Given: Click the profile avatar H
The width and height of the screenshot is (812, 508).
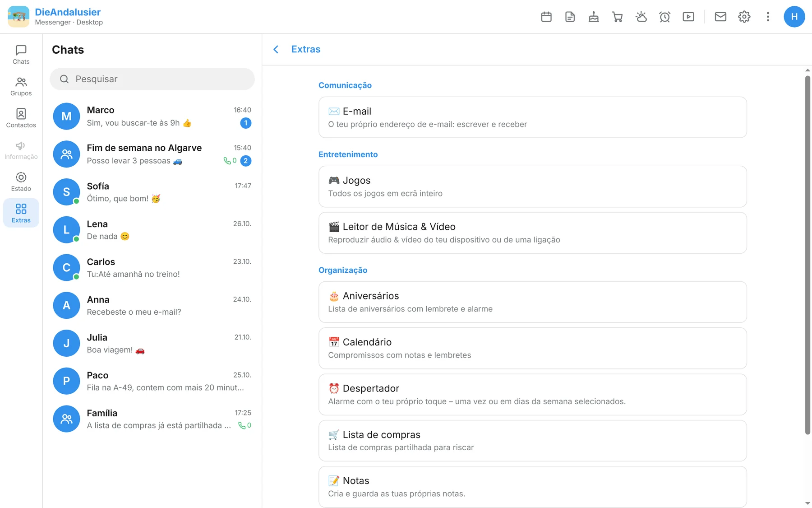Looking at the screenshot, I should [794, 17].
